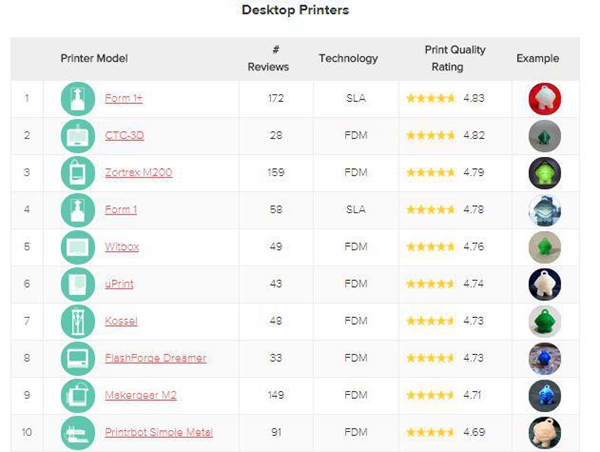600x452 pixels.
Task: View the Printrbot Simple Metal example print
Action: click(544, 432)
